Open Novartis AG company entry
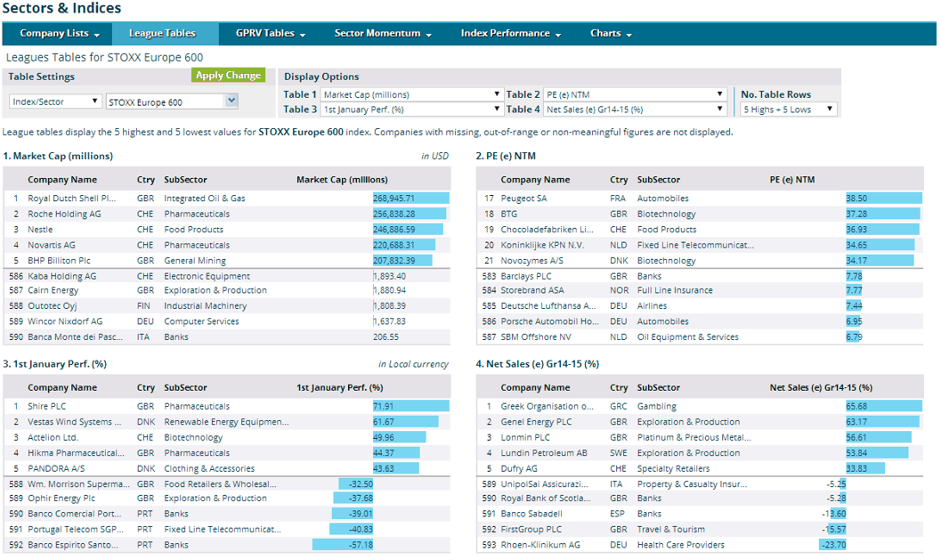The image size is (941, 560). pyautogui.click(x=52, y=245)
